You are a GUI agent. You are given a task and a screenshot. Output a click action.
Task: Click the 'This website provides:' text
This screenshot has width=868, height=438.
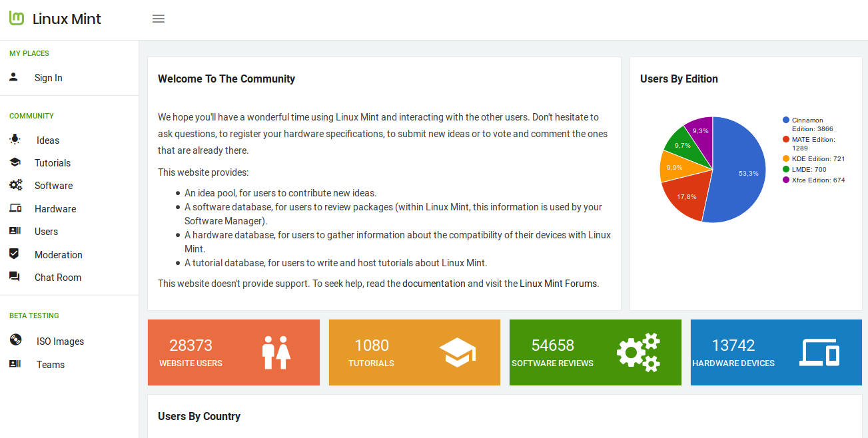[x=203, y=172]
